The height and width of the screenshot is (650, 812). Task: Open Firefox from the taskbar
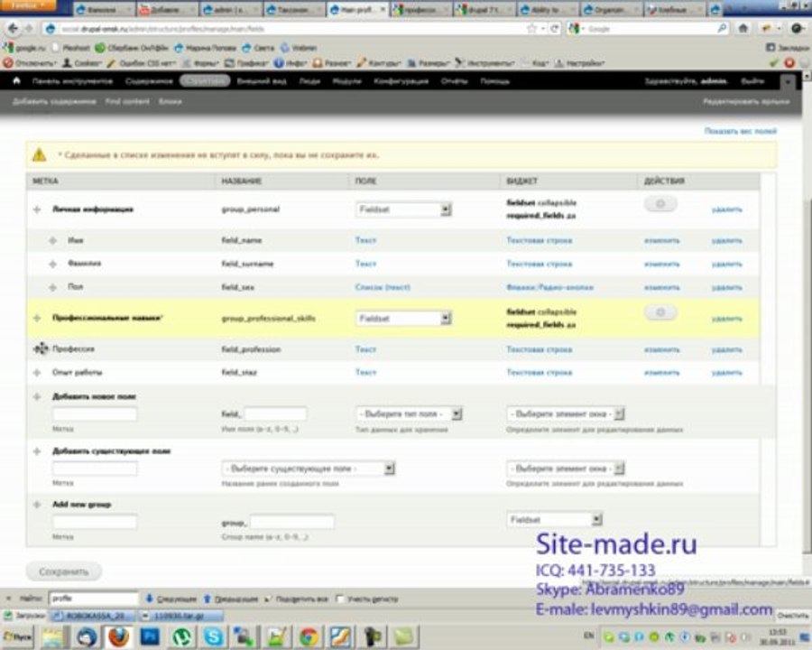pyautogui.click(x=118, y=636)
